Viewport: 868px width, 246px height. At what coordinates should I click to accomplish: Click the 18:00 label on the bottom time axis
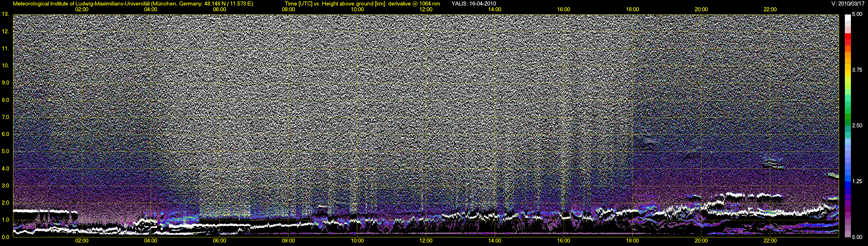(632, 241)
